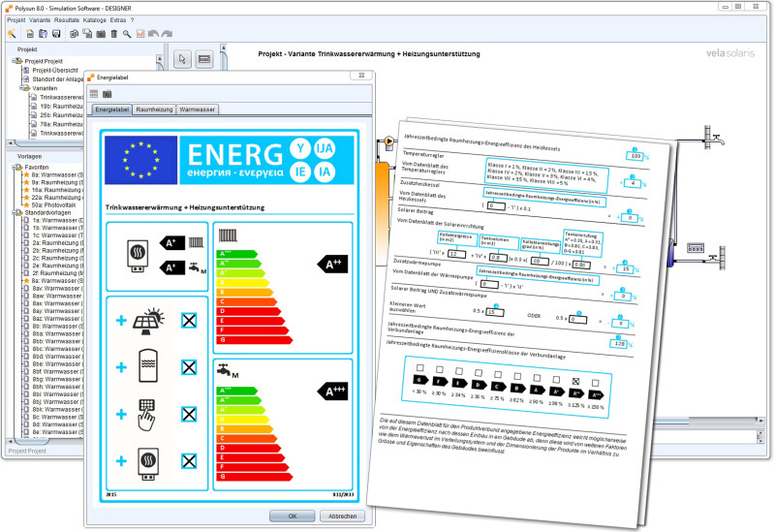Screen dimensions: 775x532
Task: Click the result field showing 128 %
Action: click(x=620, y=343)
